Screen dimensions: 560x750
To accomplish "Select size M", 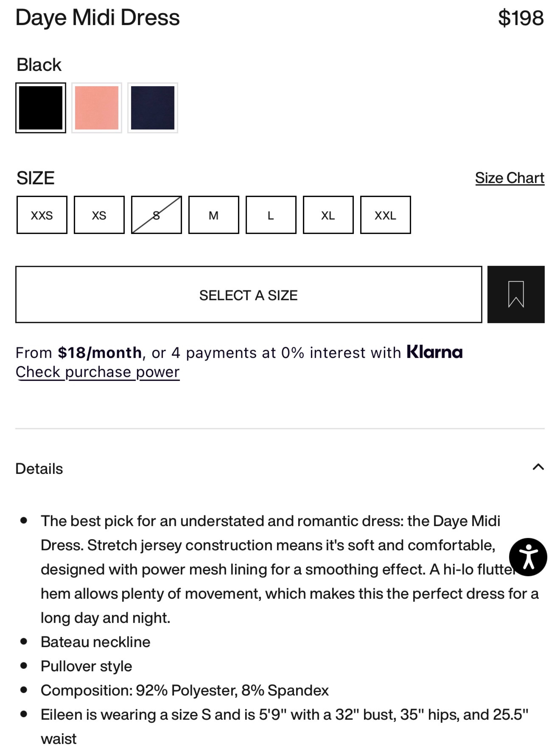I will click(213, 215).
